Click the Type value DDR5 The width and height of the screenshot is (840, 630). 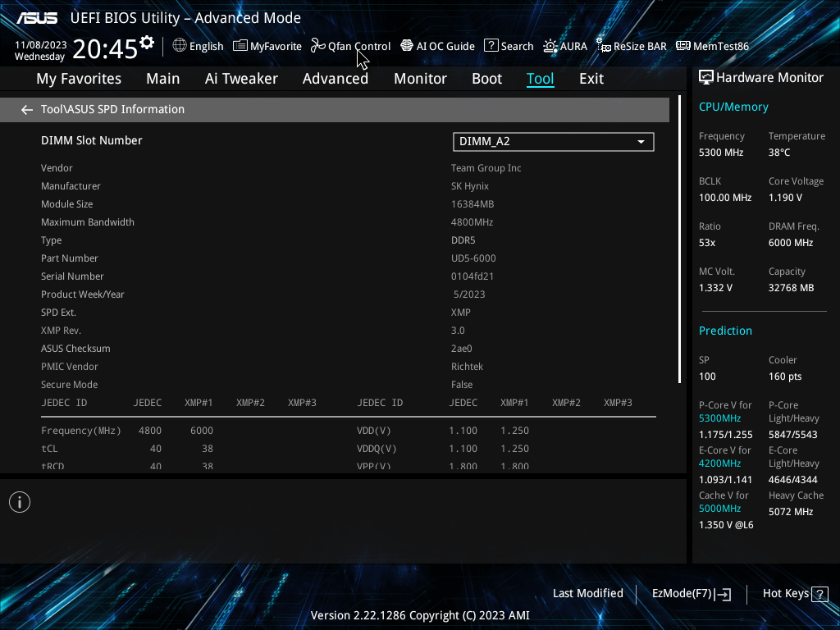463,240
